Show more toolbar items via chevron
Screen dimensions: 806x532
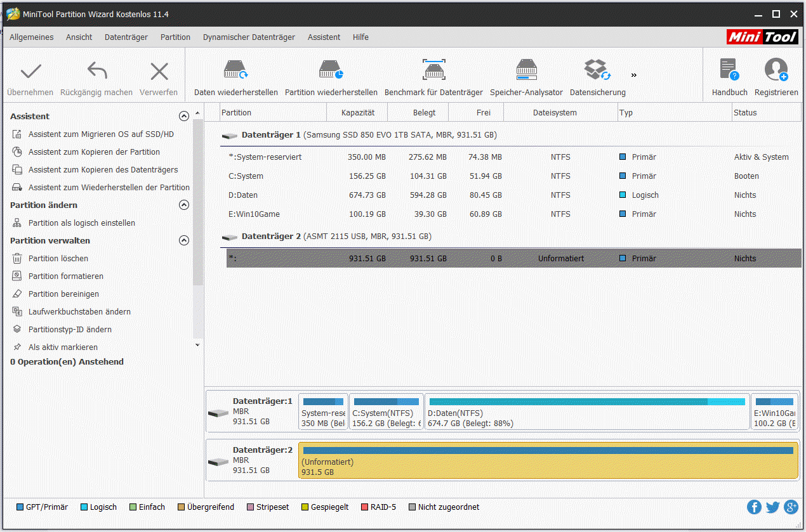coord(633,75)
